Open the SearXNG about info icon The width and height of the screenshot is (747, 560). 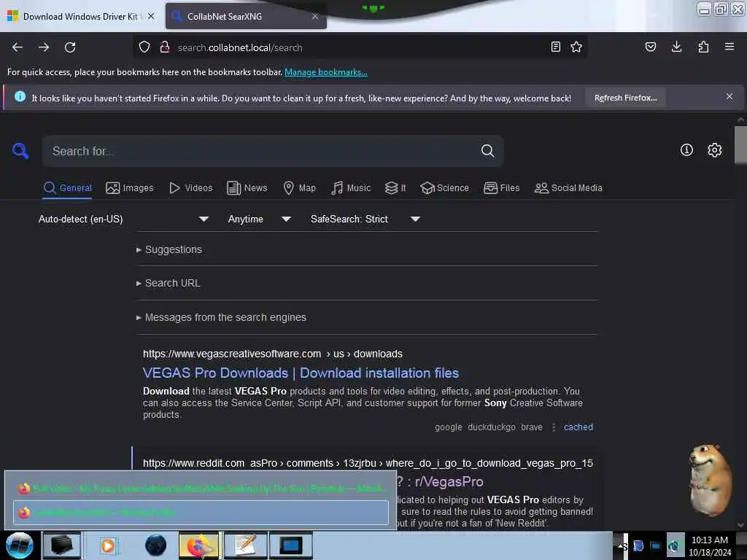pyautogui.click(x=686, y=150)
